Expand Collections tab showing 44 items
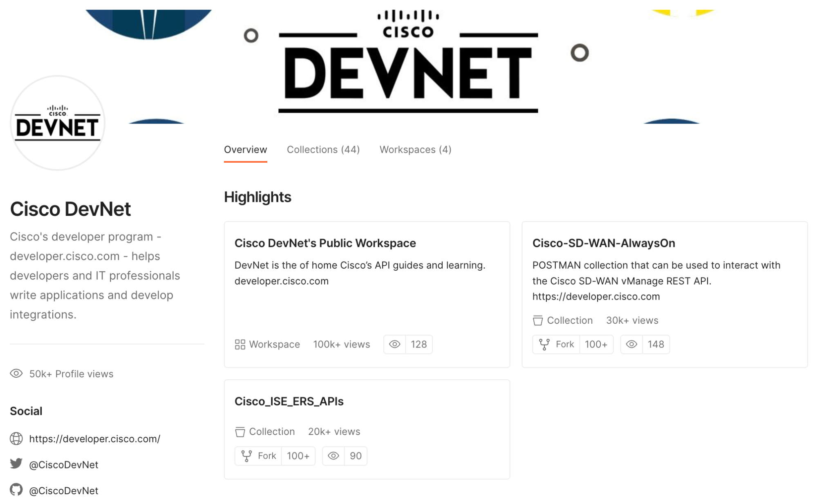817x504 pixels. tap(323, 149)
